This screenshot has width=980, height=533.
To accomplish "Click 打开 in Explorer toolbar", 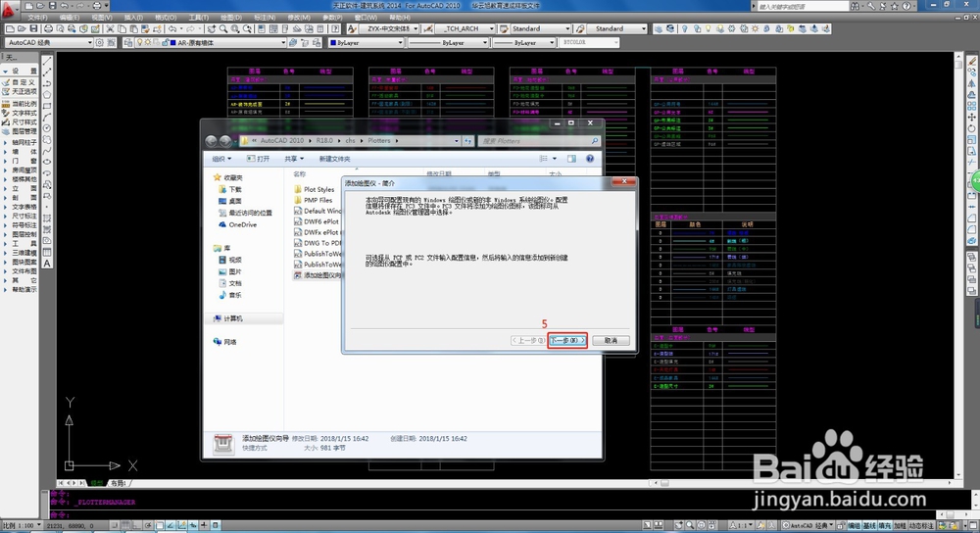I will (258, 159).
